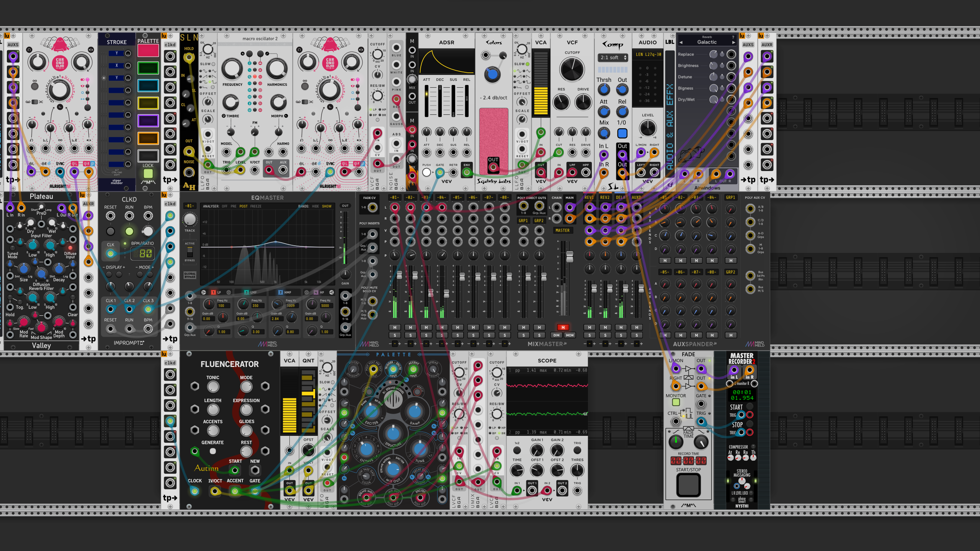
Task: Open the MixMaster GRP1 label menu
Action: click(523, 221)
